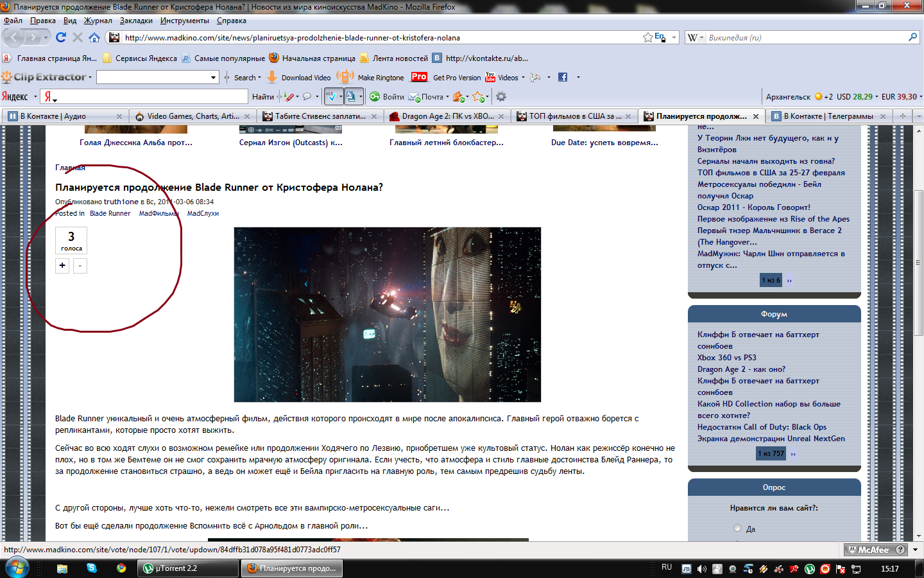Click the Make Ringtone phone icon

point(345,77)
